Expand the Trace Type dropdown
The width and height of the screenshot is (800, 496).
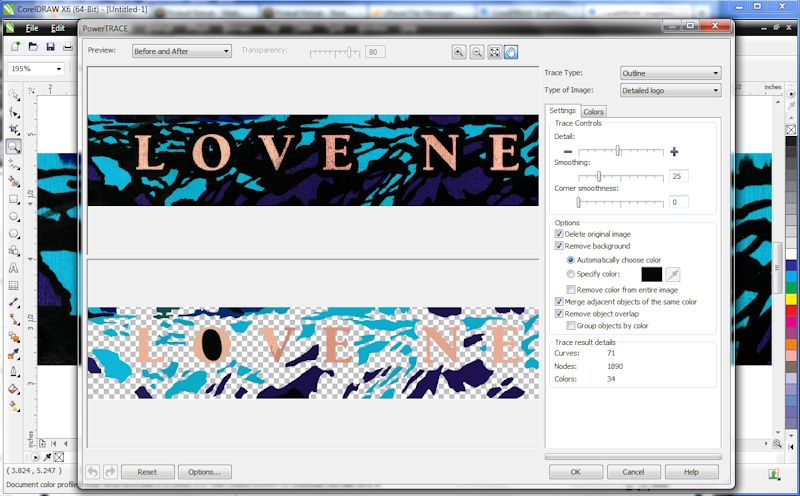point(670,73)
